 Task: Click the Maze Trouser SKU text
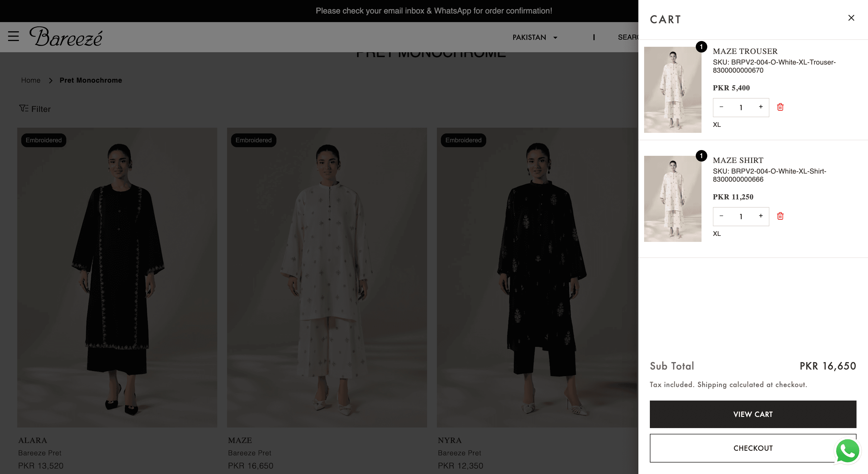click(x=774, y=66)
